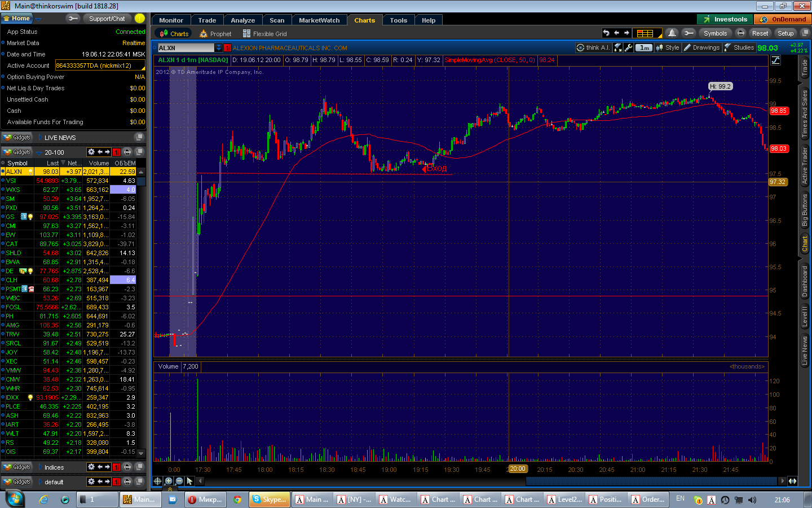The width and height of the screenshot is (812, 508).
Task: Select the CAT symbol in the watchlist
Action: pos(12,244)
